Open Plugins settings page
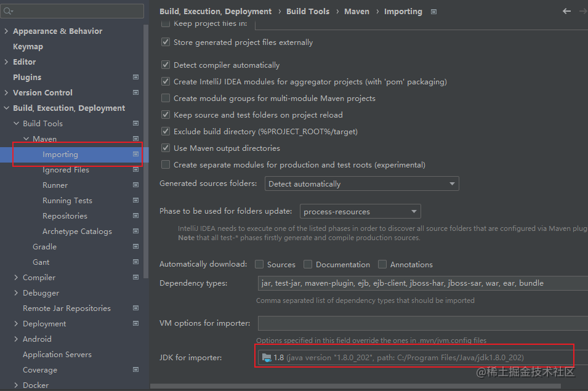This screenshot has width=588, height=391. pos(27,77)
